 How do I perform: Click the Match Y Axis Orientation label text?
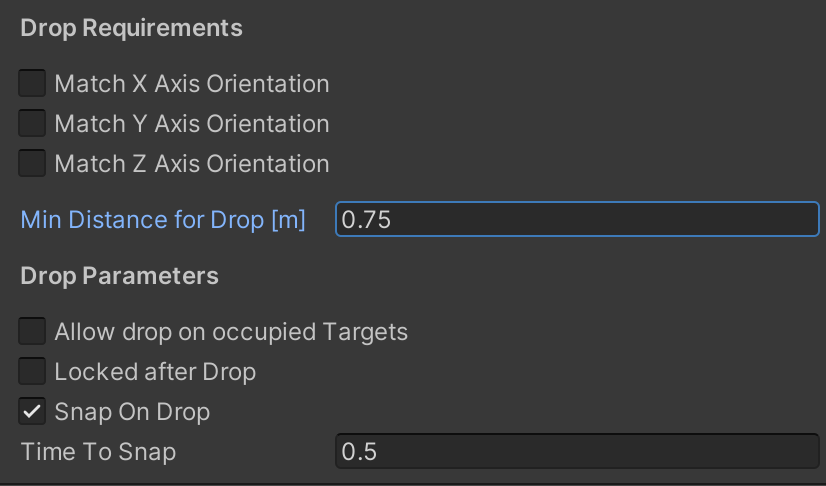[x=192, y=124]
